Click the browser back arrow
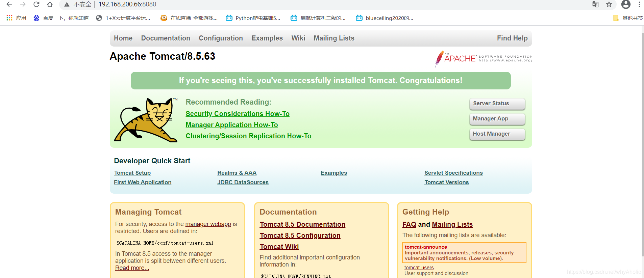644x278 pixels. (9, 4)
